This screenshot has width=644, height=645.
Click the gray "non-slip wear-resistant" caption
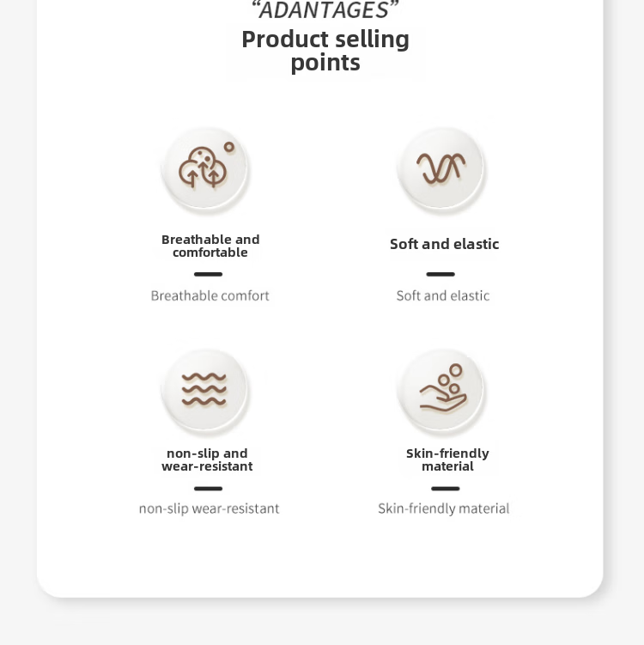click(210, 508)
